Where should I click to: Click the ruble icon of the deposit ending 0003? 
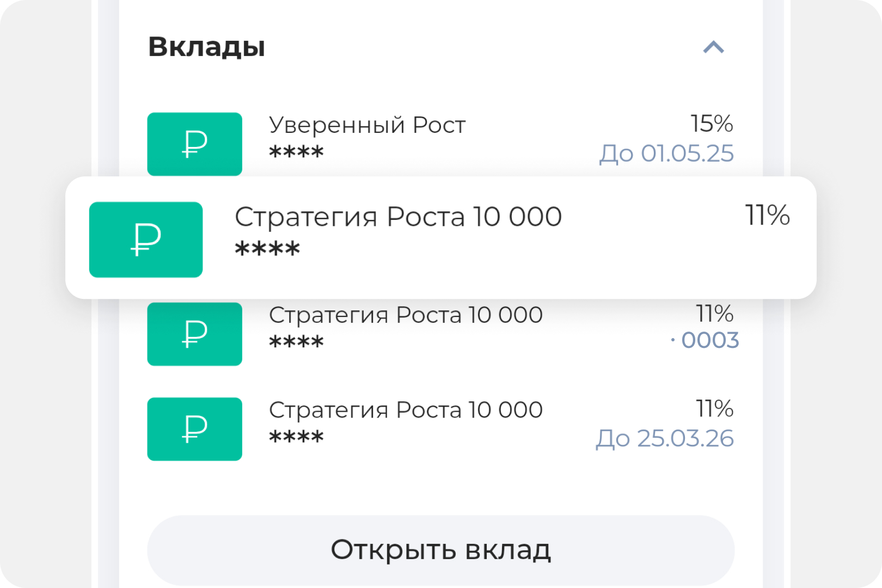click(x=194, y=334)
